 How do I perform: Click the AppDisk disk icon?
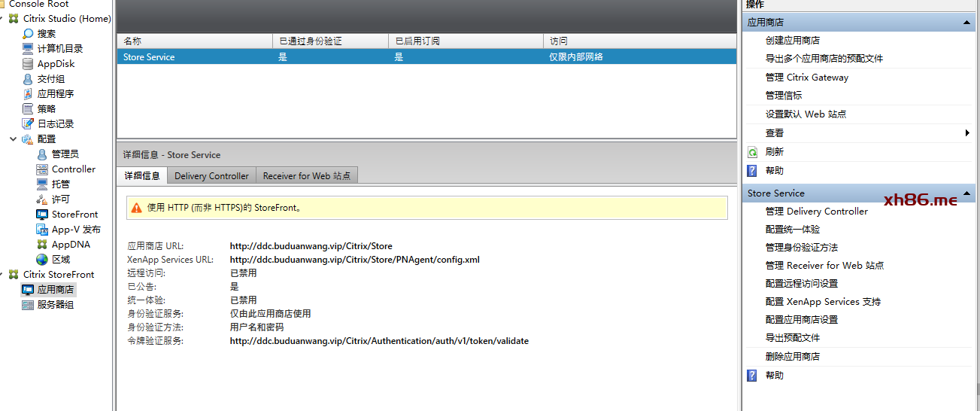[28, 63]
